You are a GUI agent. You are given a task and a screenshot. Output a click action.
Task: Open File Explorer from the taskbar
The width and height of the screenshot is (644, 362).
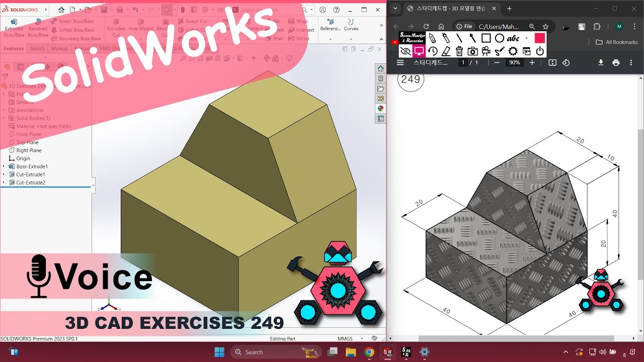pos(351,352)
